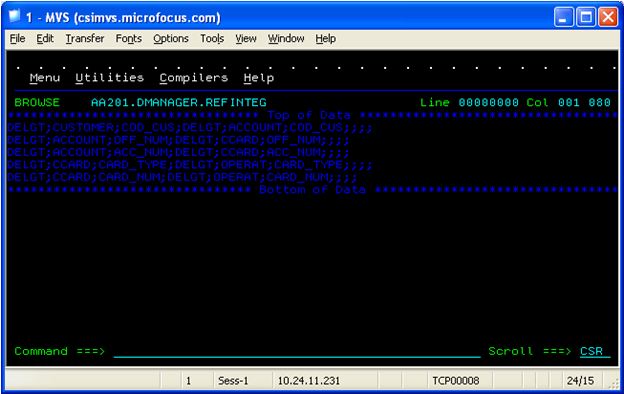Click the Command input field
The width and height of the screenshot is (624, 394).
pyautogui.click(x=297, y=351)
